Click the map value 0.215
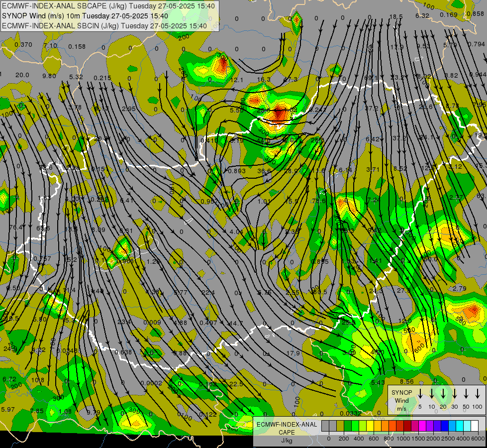This screenshot has width=487, height=448. click(x=102, y=78)
